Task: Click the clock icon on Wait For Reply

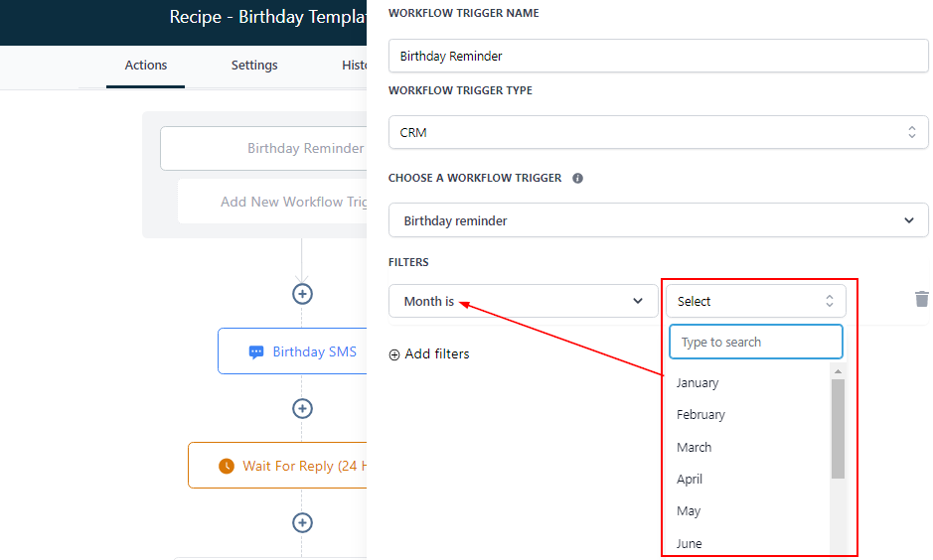Action: (227, 466)
